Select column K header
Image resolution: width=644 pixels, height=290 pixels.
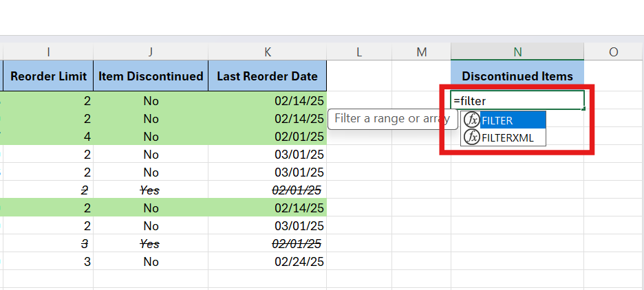tap(268, 52)
